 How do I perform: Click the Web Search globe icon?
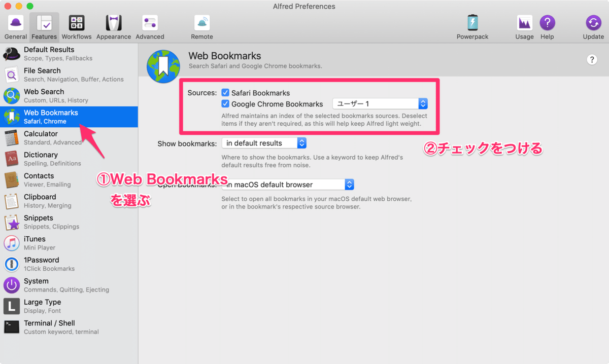(12, 96)
